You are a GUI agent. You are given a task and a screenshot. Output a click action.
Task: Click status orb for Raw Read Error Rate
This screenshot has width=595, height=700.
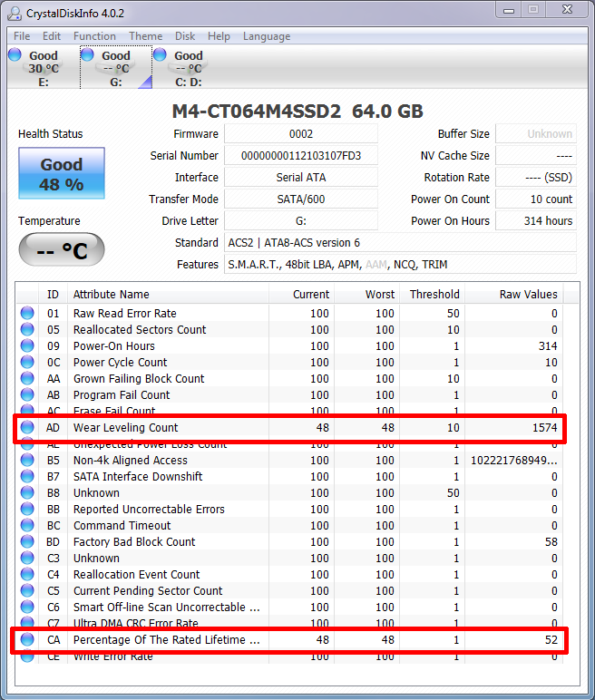[x=27, y=313]
